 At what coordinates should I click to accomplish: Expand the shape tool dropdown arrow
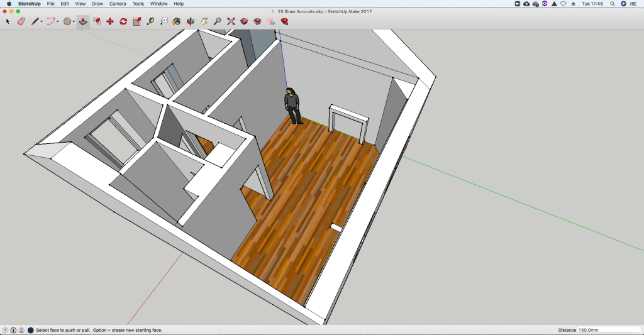74,21
